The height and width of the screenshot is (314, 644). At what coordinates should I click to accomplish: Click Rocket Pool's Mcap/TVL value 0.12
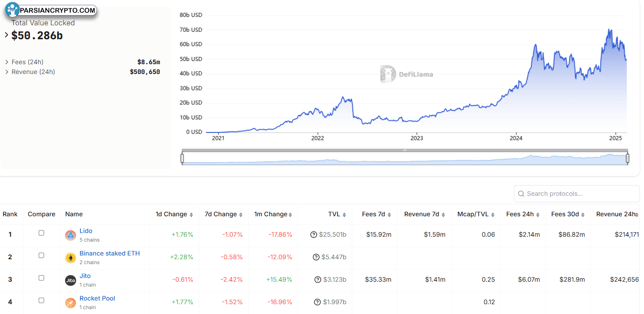[x=489, y=302]
